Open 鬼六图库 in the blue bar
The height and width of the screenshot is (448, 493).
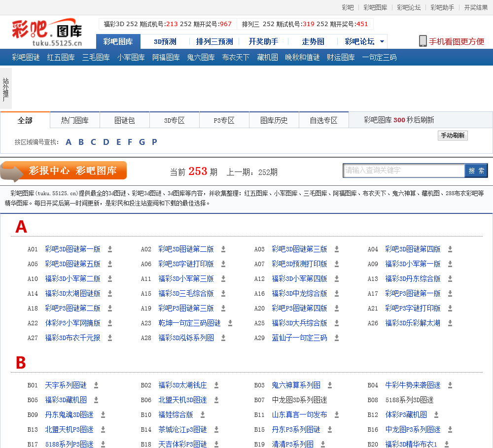coord(201,58)
